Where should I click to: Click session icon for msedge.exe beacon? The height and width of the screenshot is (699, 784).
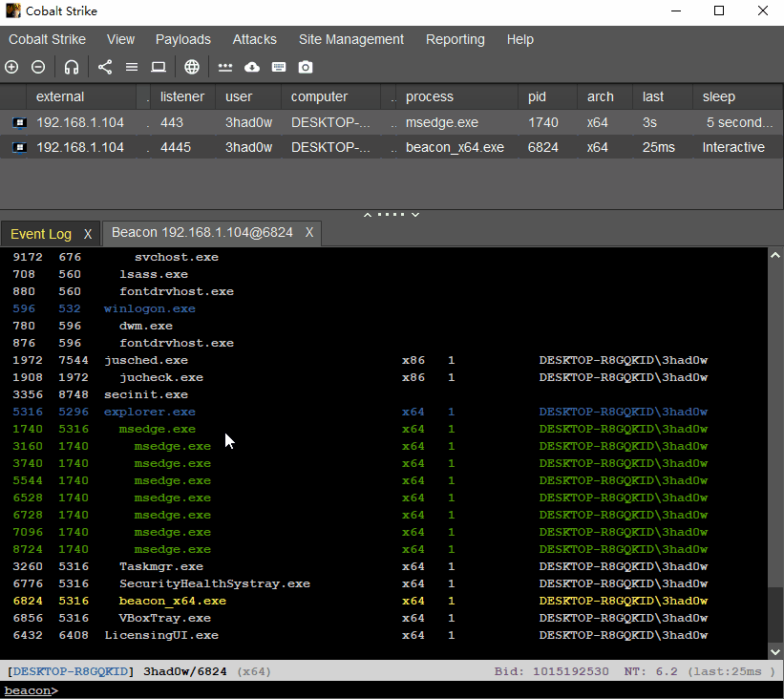(x=19, y=122)
